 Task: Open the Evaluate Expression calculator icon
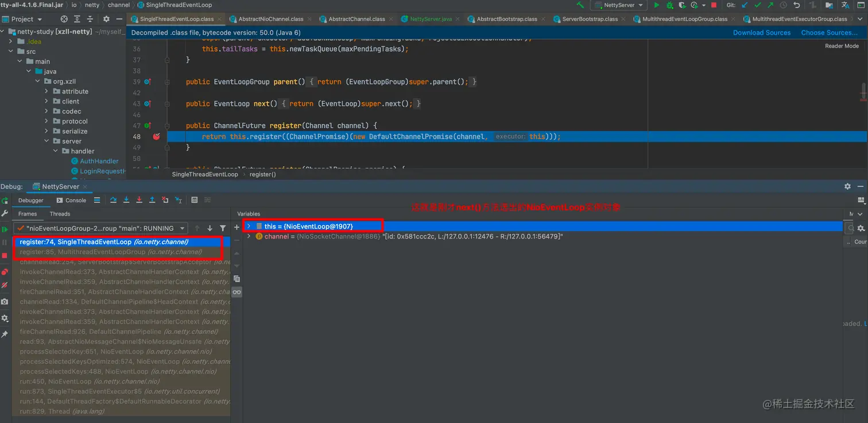(x=194, y=200)
